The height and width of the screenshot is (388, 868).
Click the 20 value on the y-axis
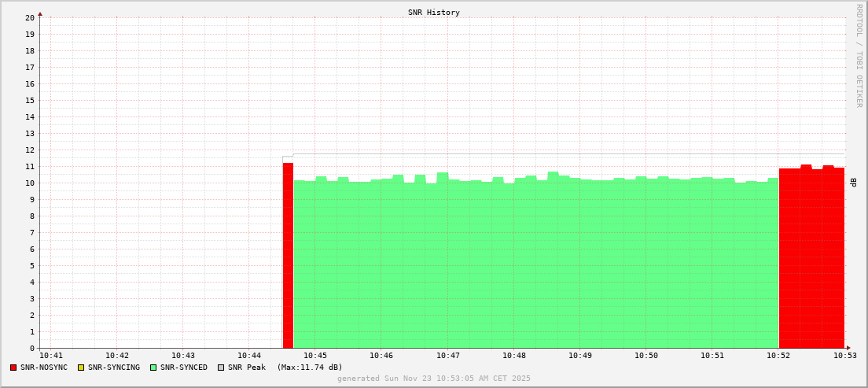click(x=30, y=17)
